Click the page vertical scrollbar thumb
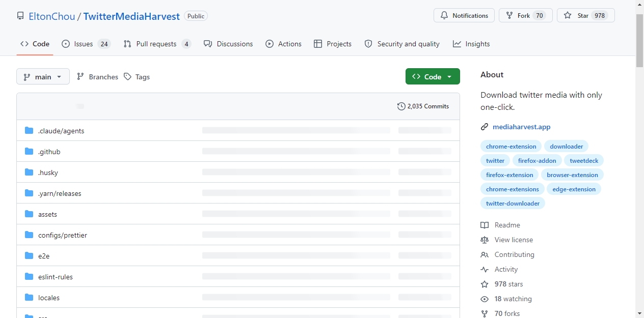 click(x=640, y=41)
